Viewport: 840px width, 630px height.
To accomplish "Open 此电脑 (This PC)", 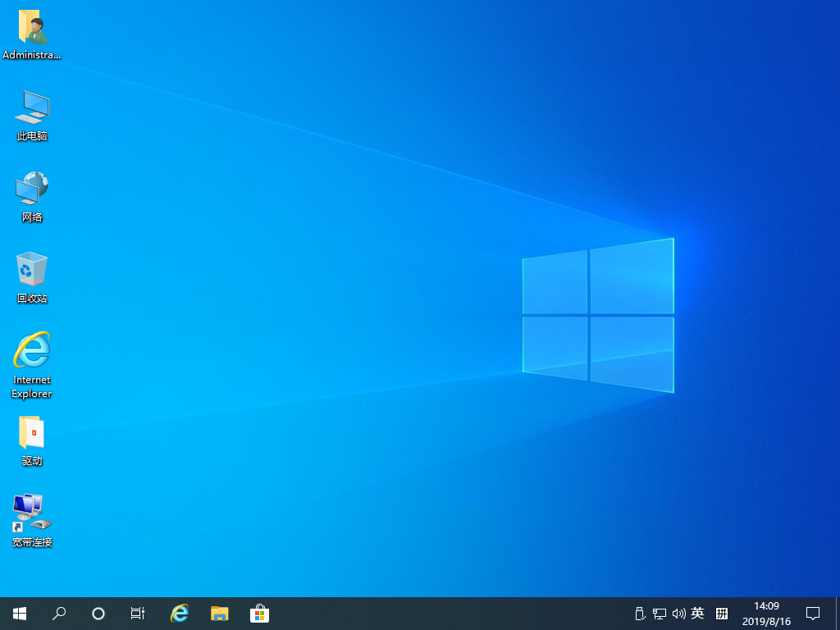I will (31, 115).
